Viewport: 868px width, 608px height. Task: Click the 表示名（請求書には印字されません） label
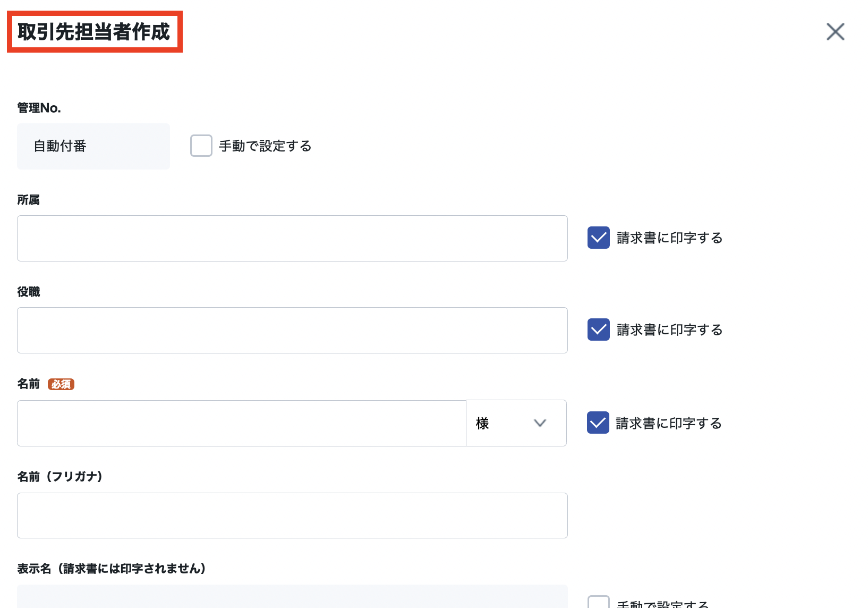[x=112, y=569]
